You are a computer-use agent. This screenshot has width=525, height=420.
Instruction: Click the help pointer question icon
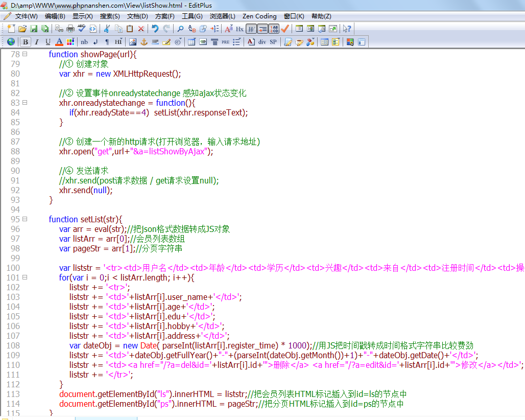(347, 29)
